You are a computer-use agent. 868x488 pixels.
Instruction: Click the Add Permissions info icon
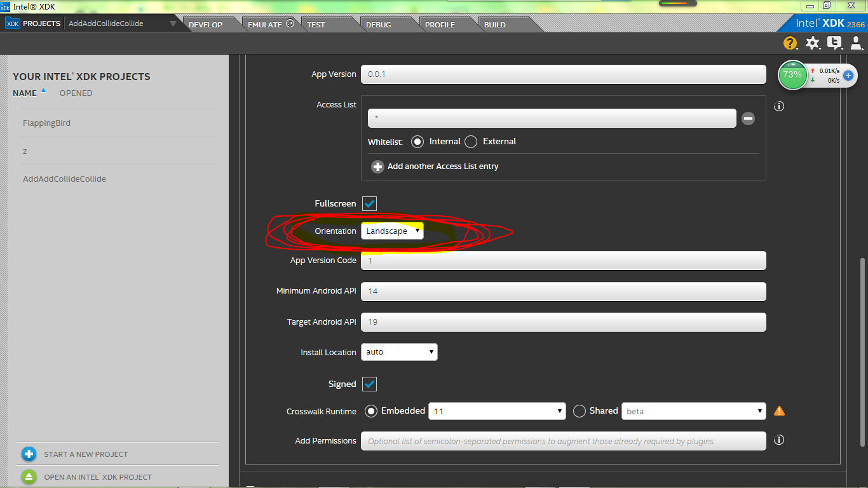pyautogui.click(x=779, y=440)
